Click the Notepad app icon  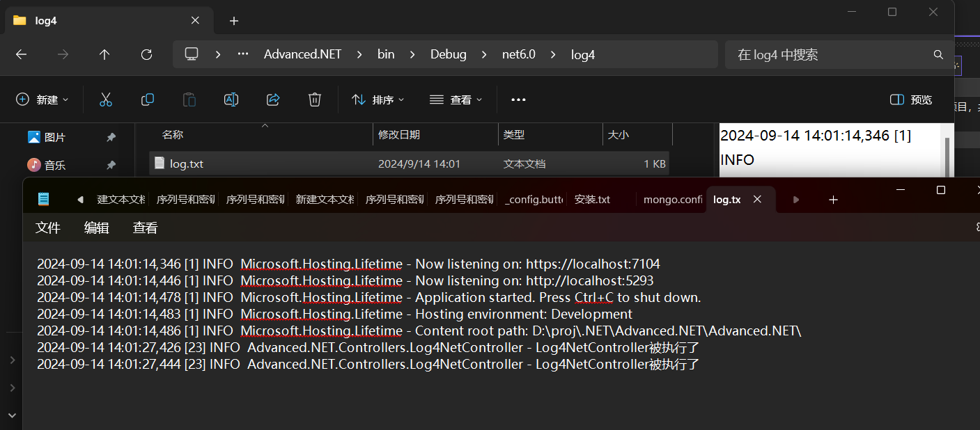pyautogui.click(x=44, y=200)
